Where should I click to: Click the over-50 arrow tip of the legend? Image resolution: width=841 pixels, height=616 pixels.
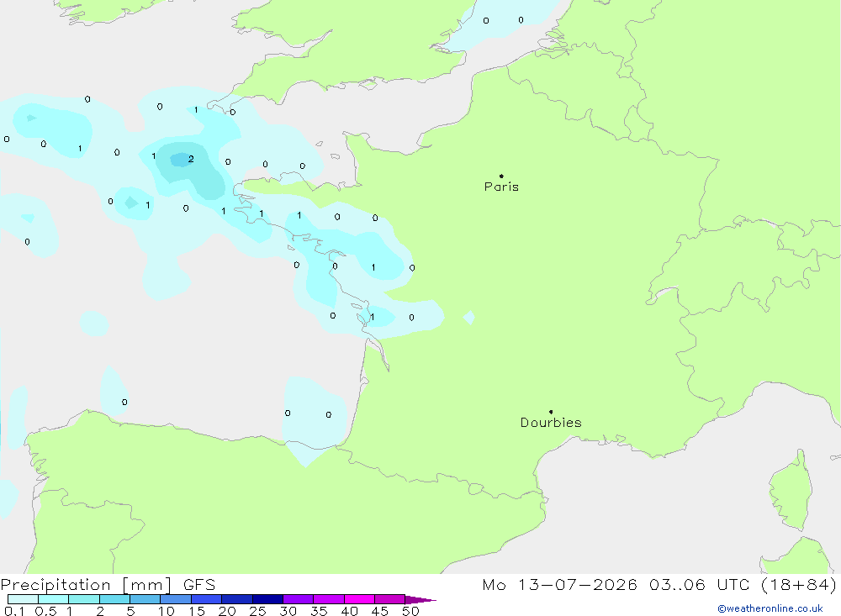point(420,600)
